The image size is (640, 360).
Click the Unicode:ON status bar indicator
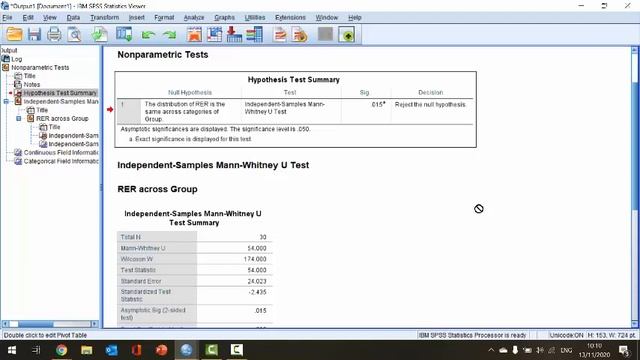(566, 335)
